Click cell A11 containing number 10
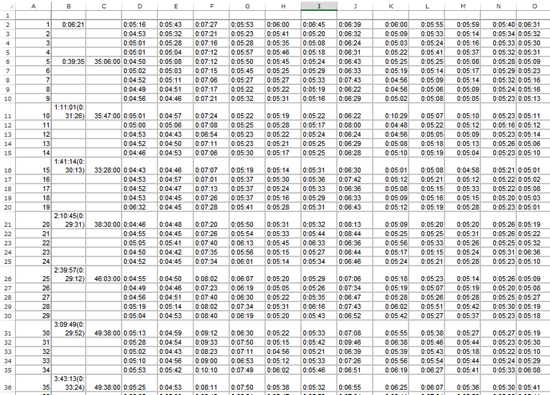Viewport: 550px width, 395px height. coord(33,112)
